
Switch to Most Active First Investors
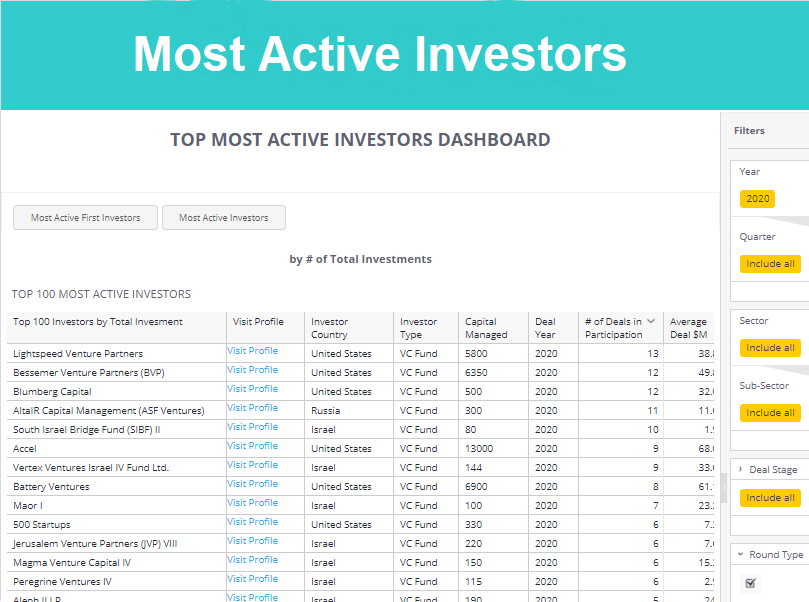[85, 218]
